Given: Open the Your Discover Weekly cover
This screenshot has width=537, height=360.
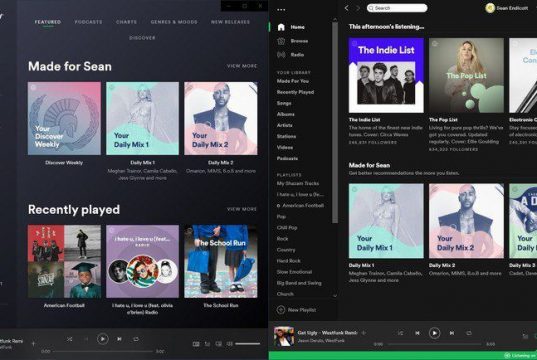Looking at the screenshot, I should coord(64,118).
